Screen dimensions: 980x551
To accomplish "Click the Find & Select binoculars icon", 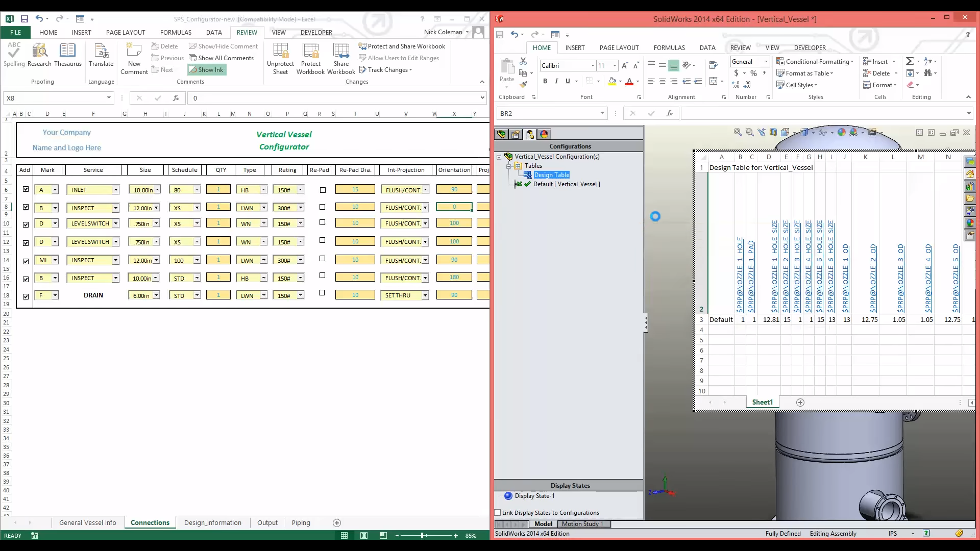I will 928,73.
